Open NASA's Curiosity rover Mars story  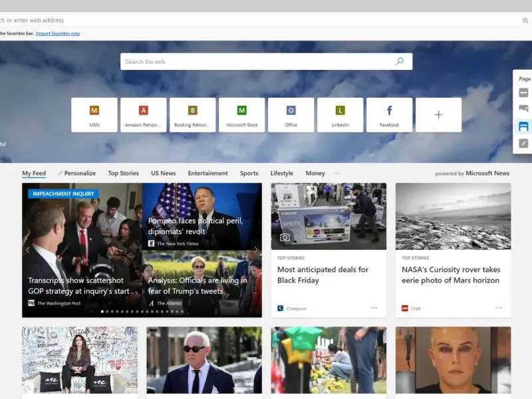tap(451, 275)
